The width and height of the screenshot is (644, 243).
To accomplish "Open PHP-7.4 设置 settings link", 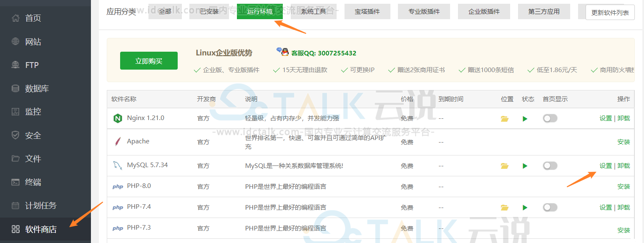I will (x=606, y=208).
